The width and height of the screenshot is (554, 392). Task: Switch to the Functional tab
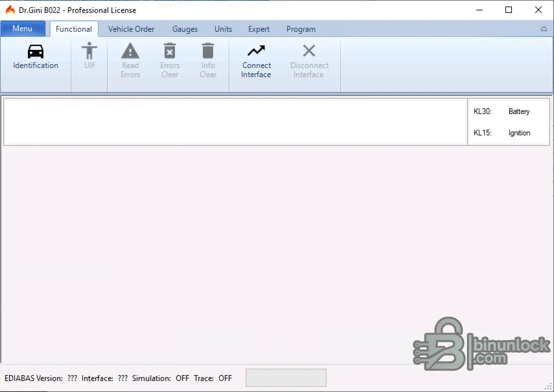[74, 29]
